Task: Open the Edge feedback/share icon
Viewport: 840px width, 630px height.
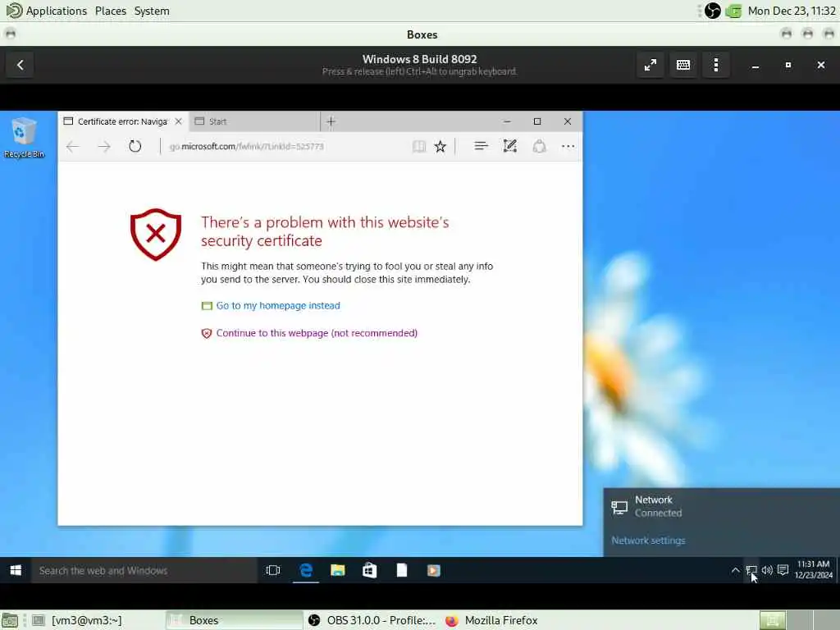Action: click(x=540, y=146)
